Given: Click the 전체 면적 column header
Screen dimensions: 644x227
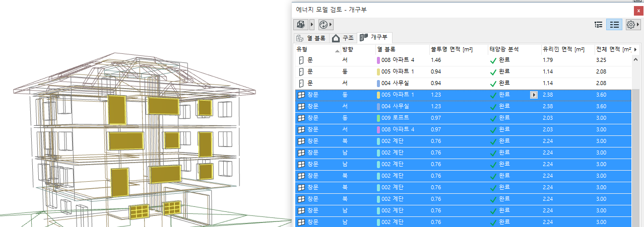Looking at the screenshot, I should point(612,49).
